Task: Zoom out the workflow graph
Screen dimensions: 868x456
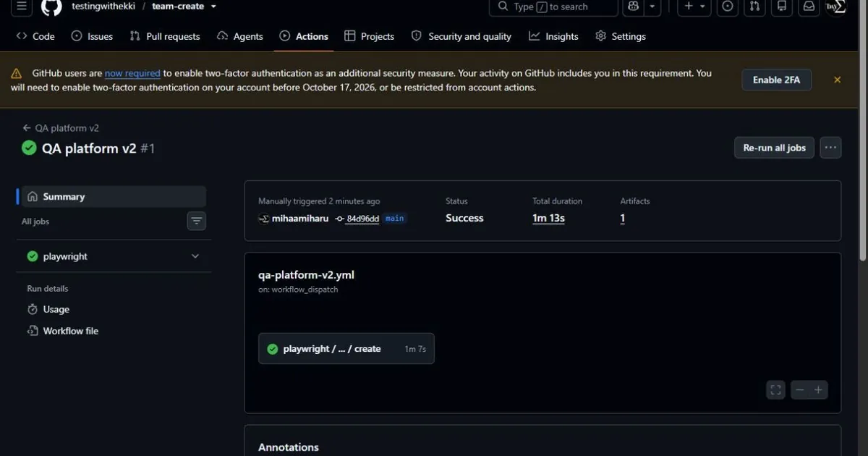Action: 799,390
